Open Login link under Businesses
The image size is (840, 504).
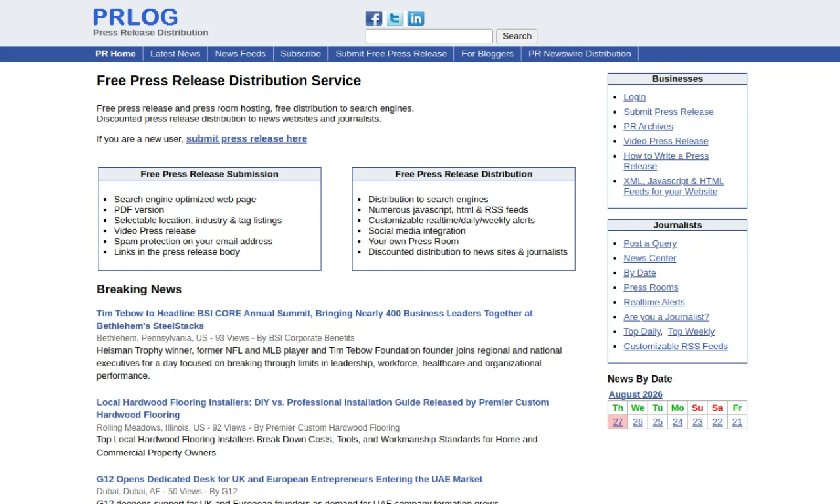(635, 97)
